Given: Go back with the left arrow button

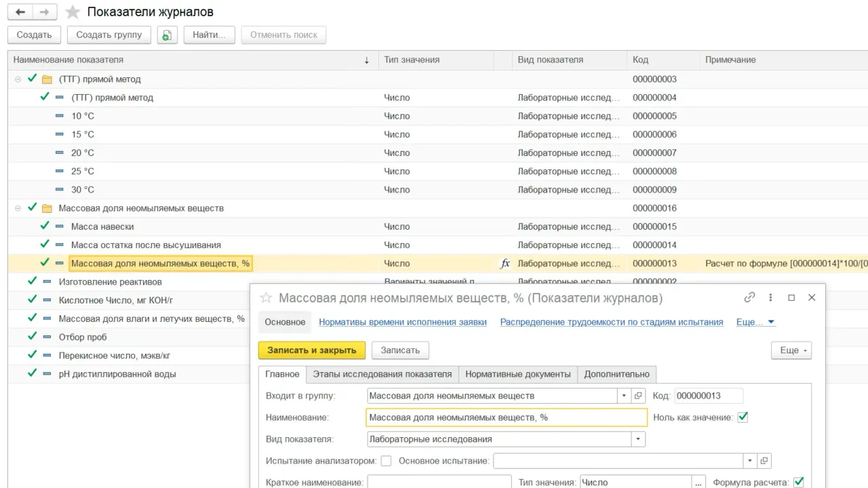Looking at the screenshot, I should tap(21, 12).
